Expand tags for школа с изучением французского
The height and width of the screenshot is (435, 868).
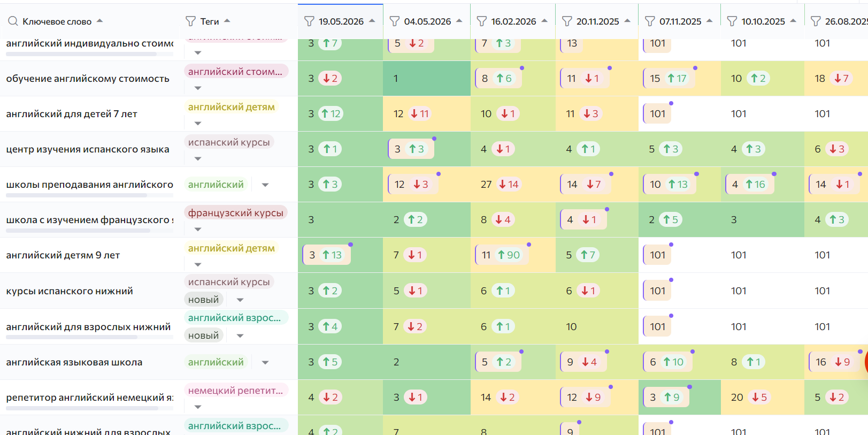198,229
